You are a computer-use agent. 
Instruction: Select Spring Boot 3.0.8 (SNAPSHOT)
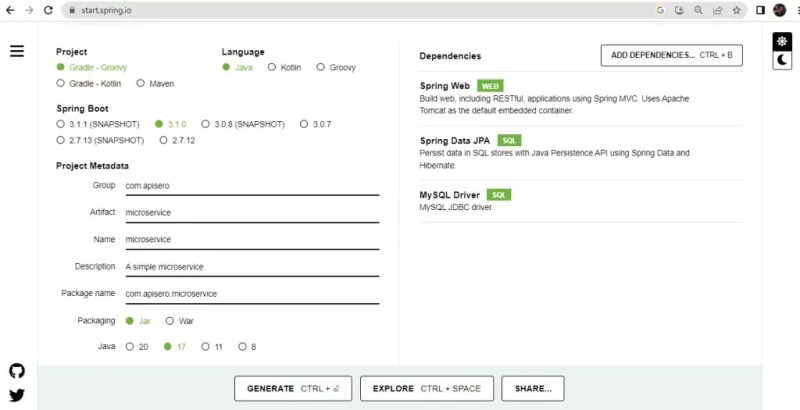click(x=243, y=124)
